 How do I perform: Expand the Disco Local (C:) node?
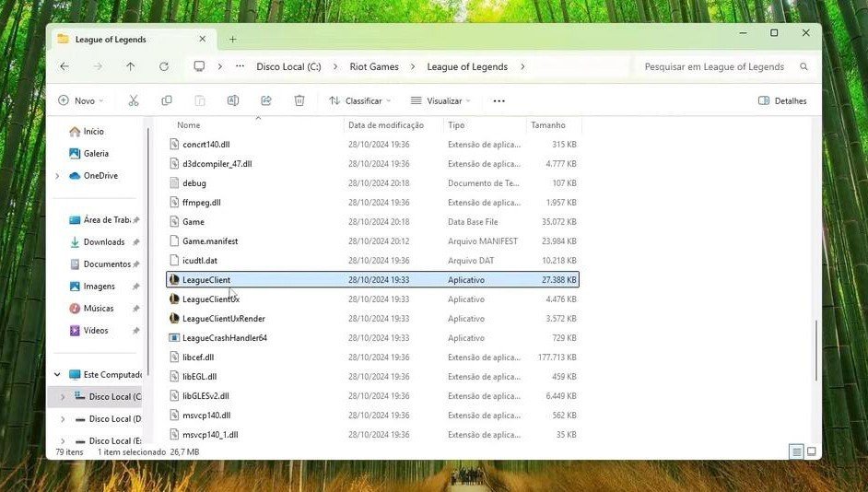point(63,397)
